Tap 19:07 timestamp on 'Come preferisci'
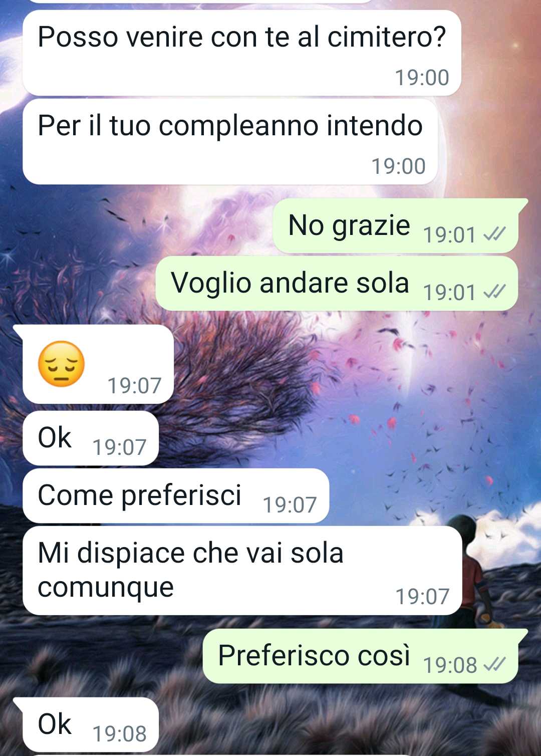Screen dimensions: 541x756 [290, 505]
